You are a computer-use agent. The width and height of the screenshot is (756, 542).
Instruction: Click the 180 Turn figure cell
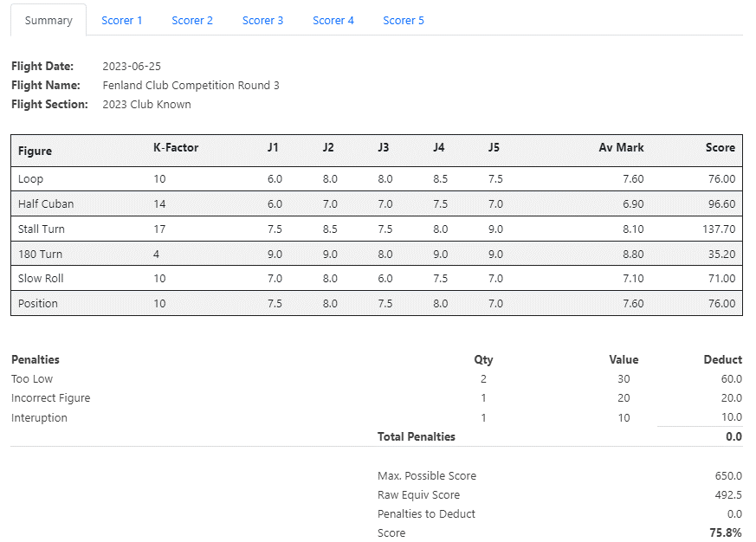40,255
